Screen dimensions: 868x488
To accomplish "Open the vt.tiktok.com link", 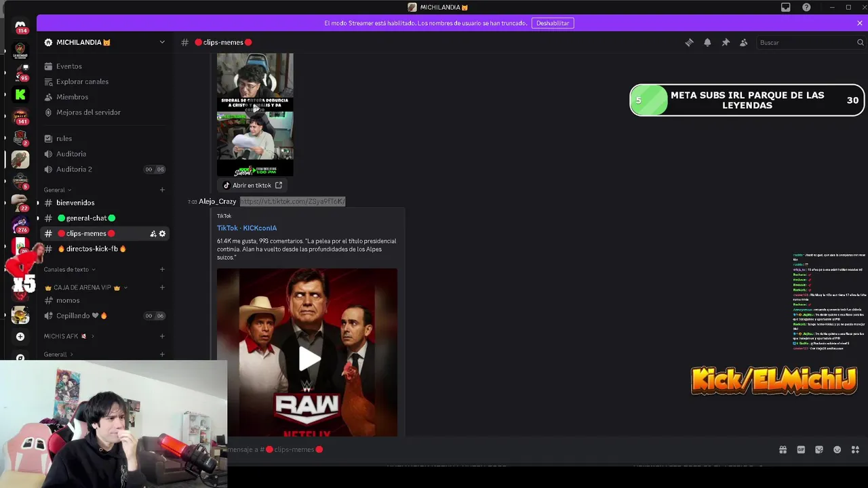I will (292, 201).
